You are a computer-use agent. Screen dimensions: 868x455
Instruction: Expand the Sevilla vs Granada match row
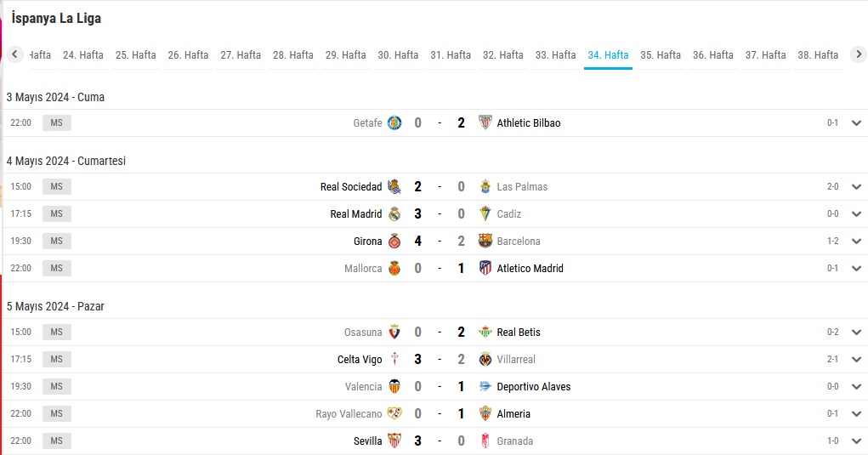tap(856, 441)
